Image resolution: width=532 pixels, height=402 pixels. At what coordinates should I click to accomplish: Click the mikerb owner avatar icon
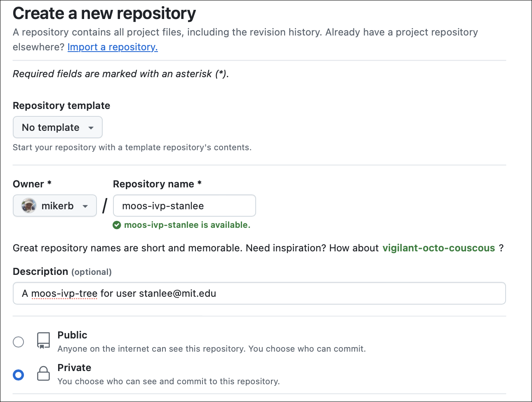[x=29, y=206]
